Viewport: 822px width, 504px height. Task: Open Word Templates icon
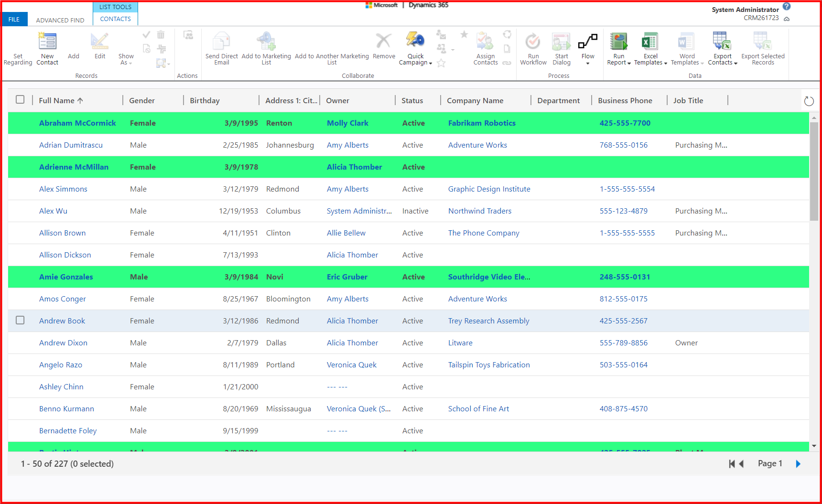point(687,42)
